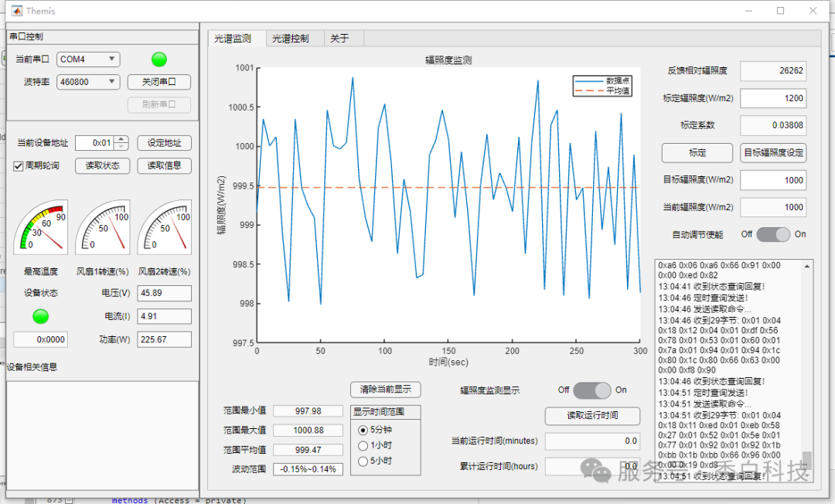835x504 pixels.
Task: Click the Themis app icon in title bar
Action: click(x=15, y=11)
